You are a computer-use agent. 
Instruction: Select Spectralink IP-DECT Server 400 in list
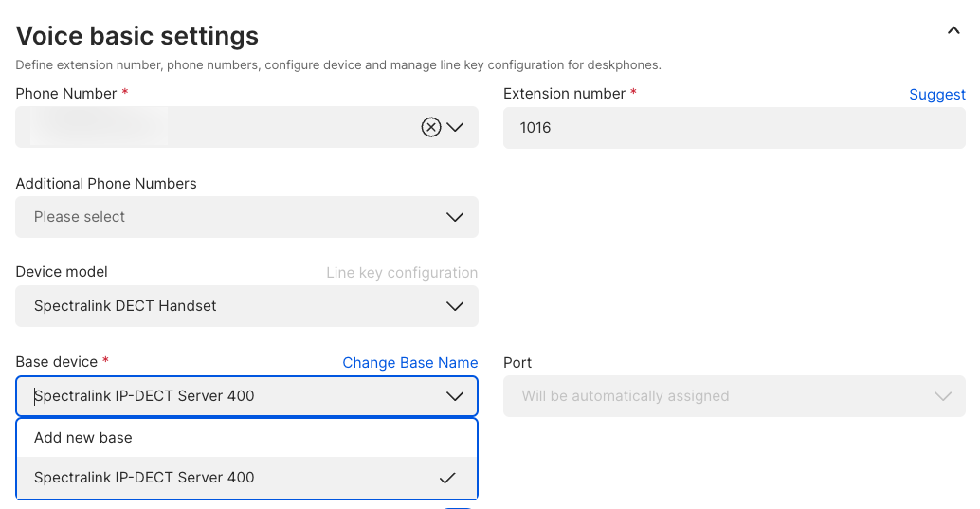point(246,478)
